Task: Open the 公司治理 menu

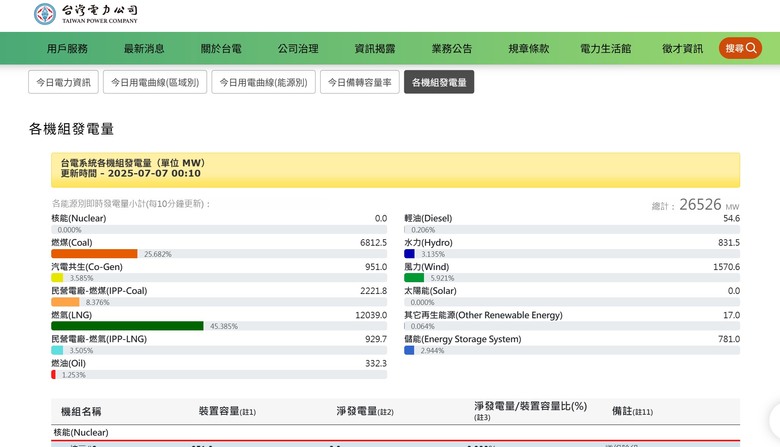Action: click(x=298, y=49)
